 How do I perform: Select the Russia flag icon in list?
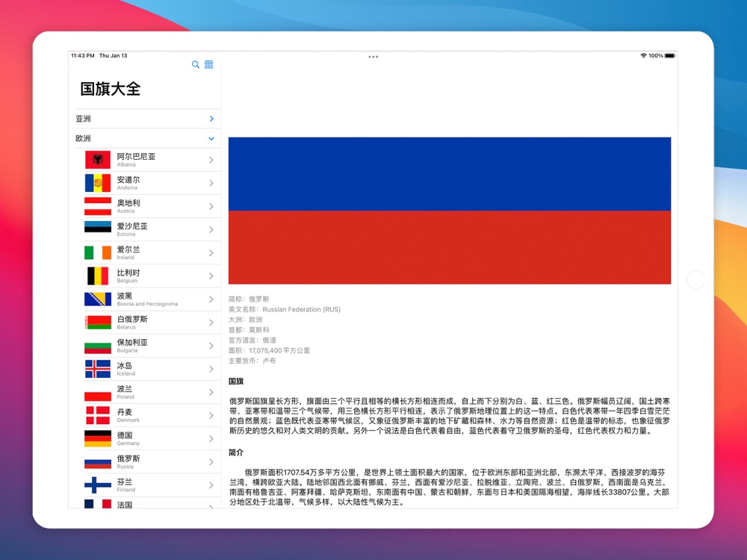tap(98, 464)
